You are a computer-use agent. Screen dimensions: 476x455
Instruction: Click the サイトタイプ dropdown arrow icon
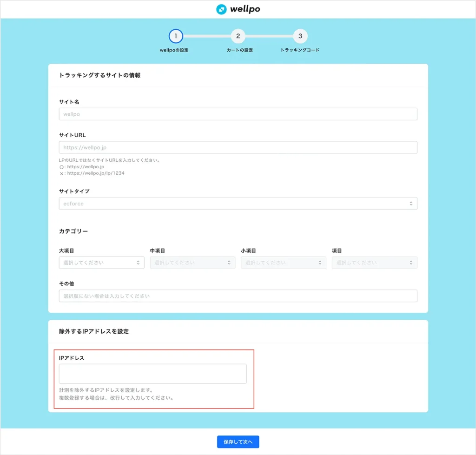point(411,204)
